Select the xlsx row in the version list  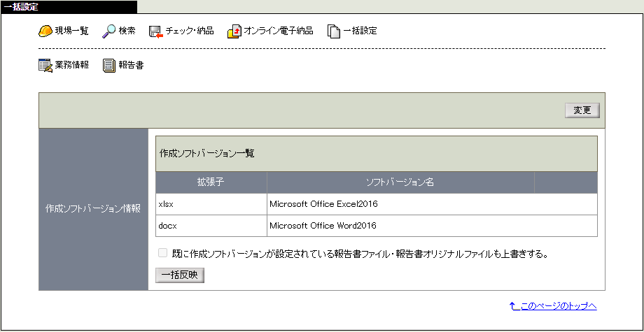pos(376,204)
